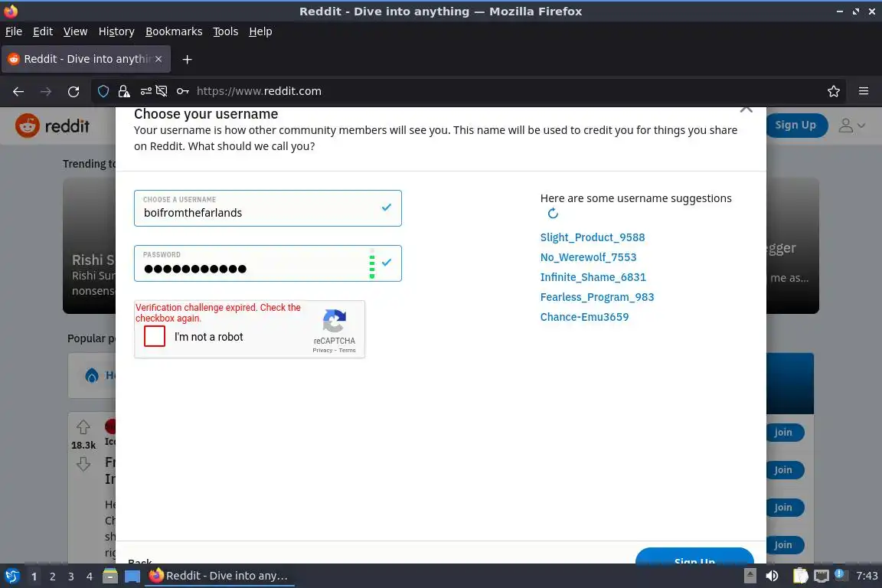Open desktop start menu icon
This screenshot has height=588, width=882.
point(12,577)
